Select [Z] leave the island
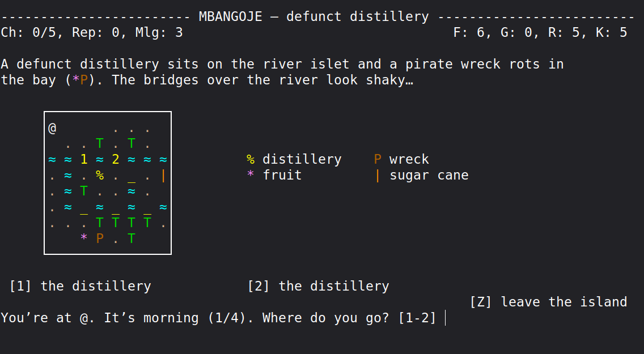Screen dimensions: 644x354 tap(548, 302)
